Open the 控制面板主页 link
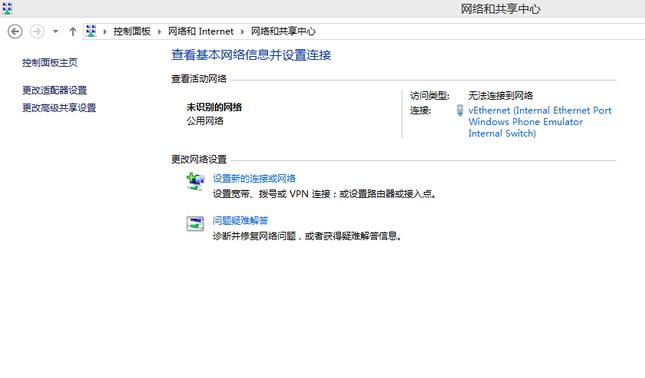 click(50, 63)
